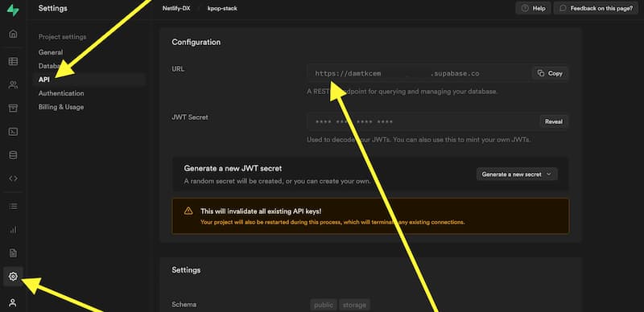Click the kpop-stack project breadcrumb
The image size is (644, 312).
coord(222,8)
